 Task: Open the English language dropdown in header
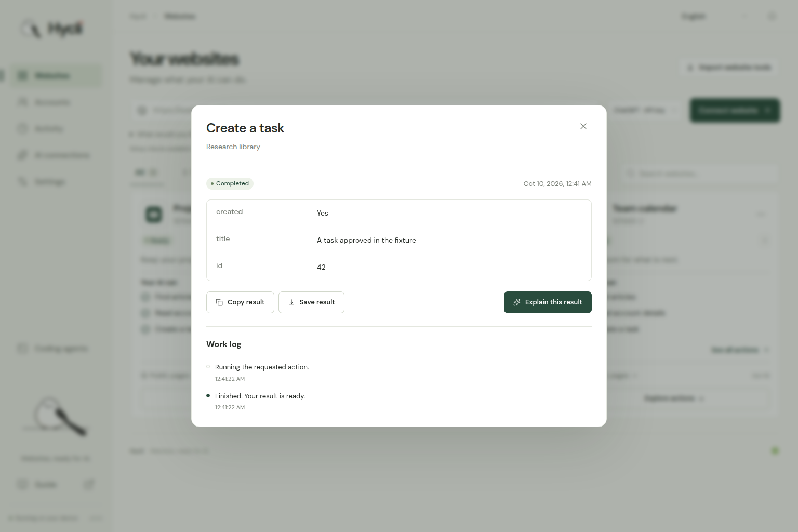[x=714, y=16]
